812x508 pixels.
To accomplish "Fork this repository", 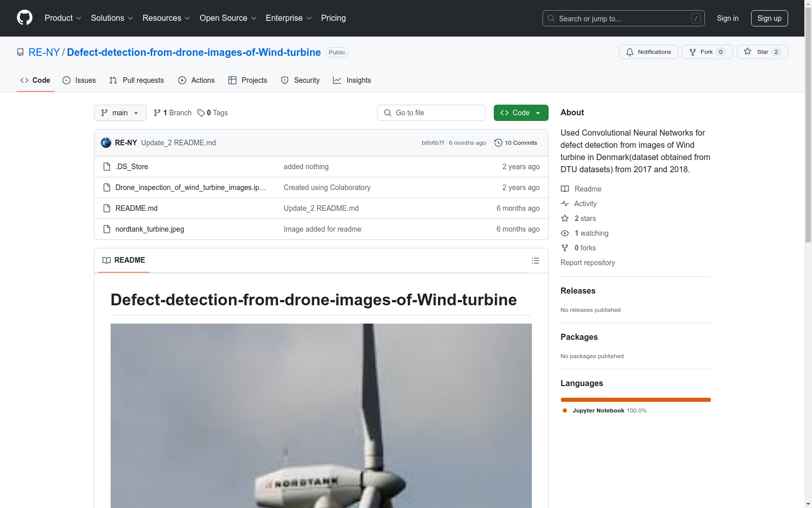I will pos(707,52).
